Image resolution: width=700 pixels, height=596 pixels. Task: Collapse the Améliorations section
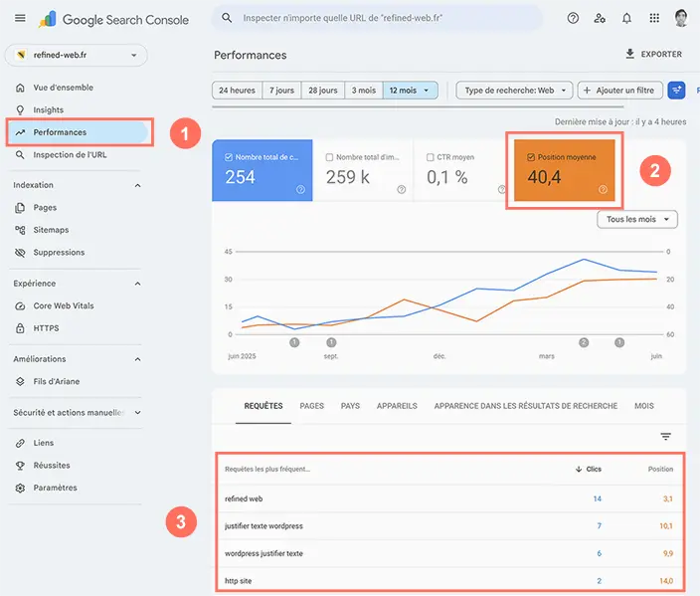tap(138, 359)
